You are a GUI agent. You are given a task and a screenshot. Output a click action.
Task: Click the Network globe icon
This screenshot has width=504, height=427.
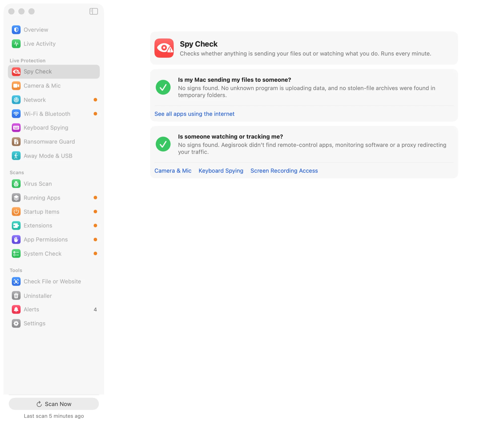pos(16,100)
